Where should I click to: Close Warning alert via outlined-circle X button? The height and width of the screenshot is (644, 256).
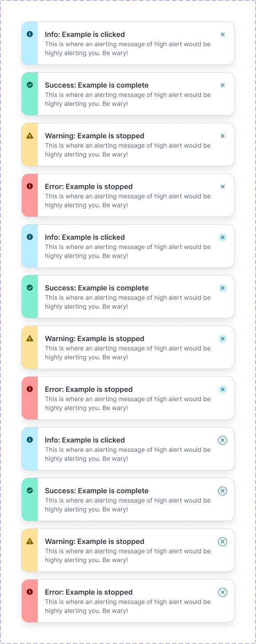coord(223,541)
